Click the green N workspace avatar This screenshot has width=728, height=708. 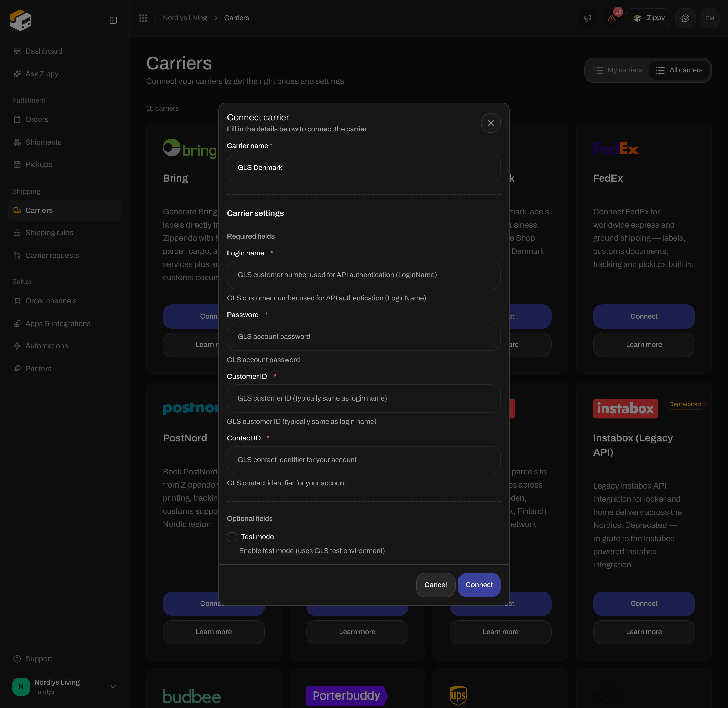click(x=21, y=687)
